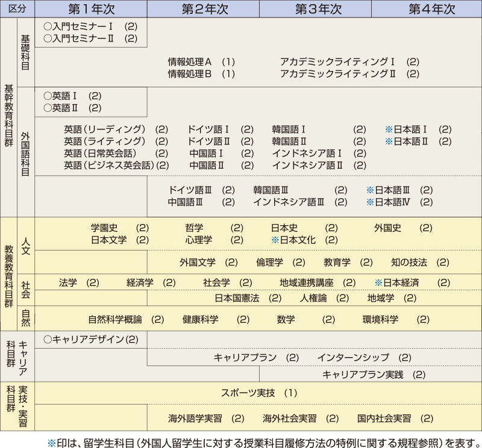
Task: Select the 入門セミナーⅠ course
Action: [x=83, y=27]
